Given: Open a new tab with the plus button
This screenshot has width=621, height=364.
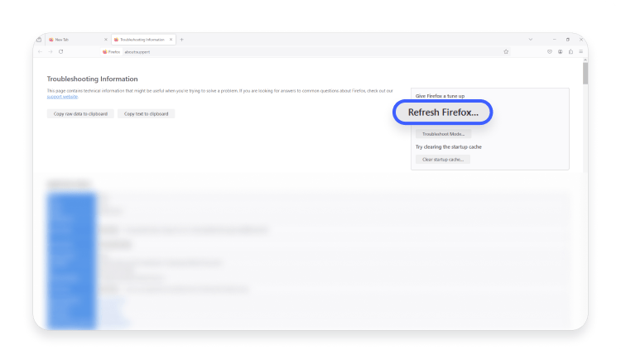Looking at the screenshot, I should (x=182, y=40).
